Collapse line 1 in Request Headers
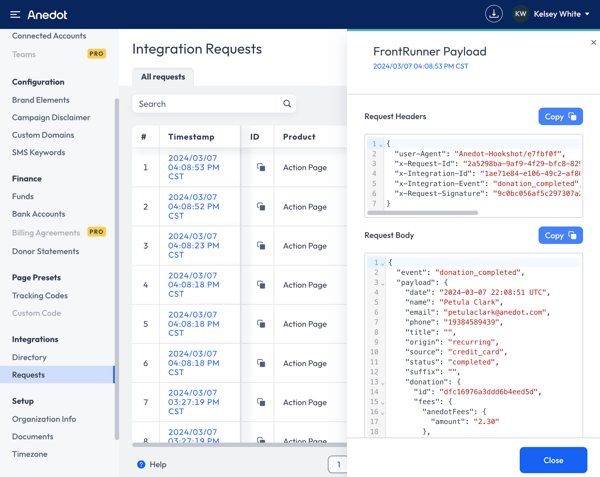 [x=381, y=145]
